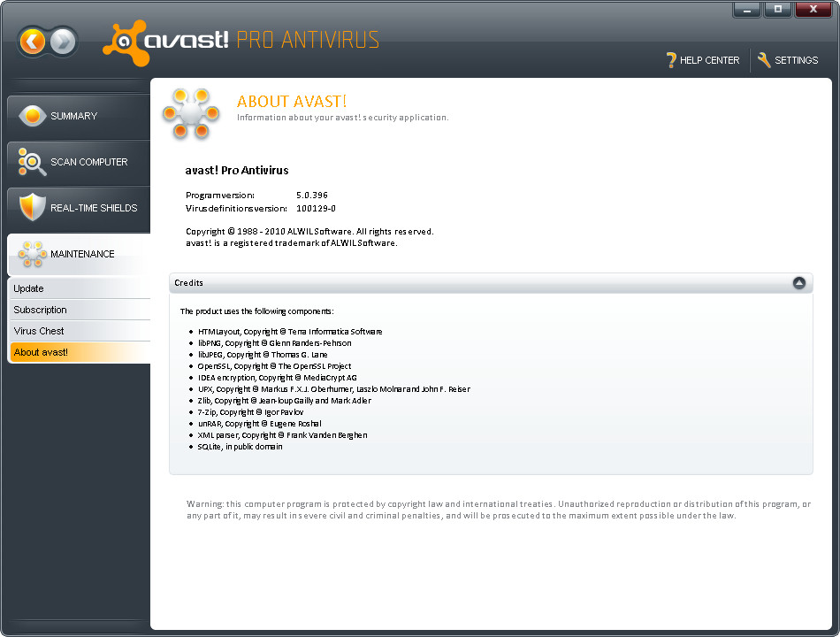Click the Maintenance molecule icon in sidebar
This screenshot has width=840, height=637.
tap(33, 254)
